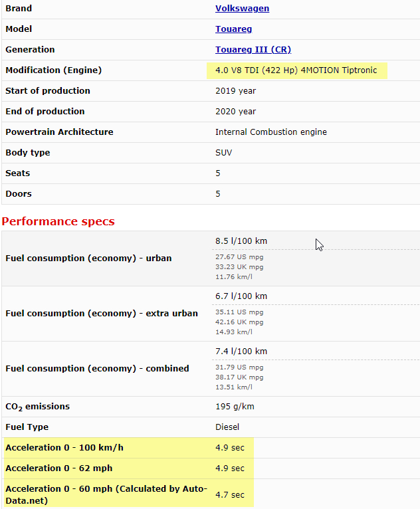The image size is (420, 509).
Task: Open the Touareg III (CR) generation link
Action: 253,50
